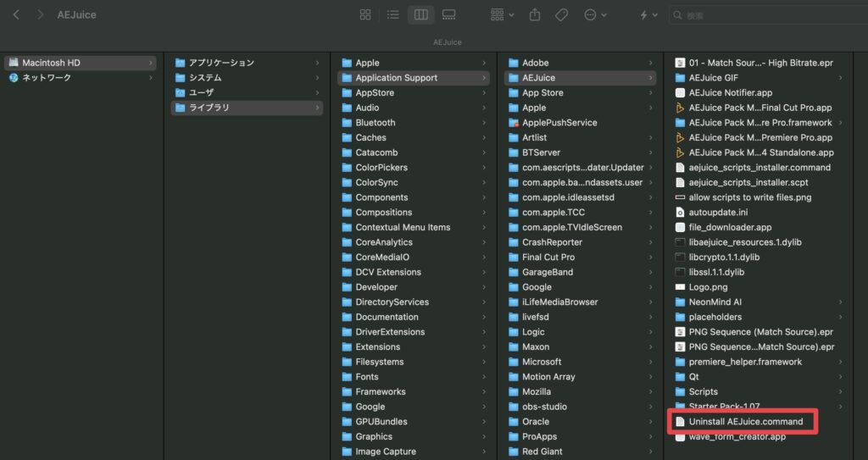Go forward with the toolbar forward arrow
Image resolution: width=868 pixels, height=460 pixels.
(x=40, y=15)
